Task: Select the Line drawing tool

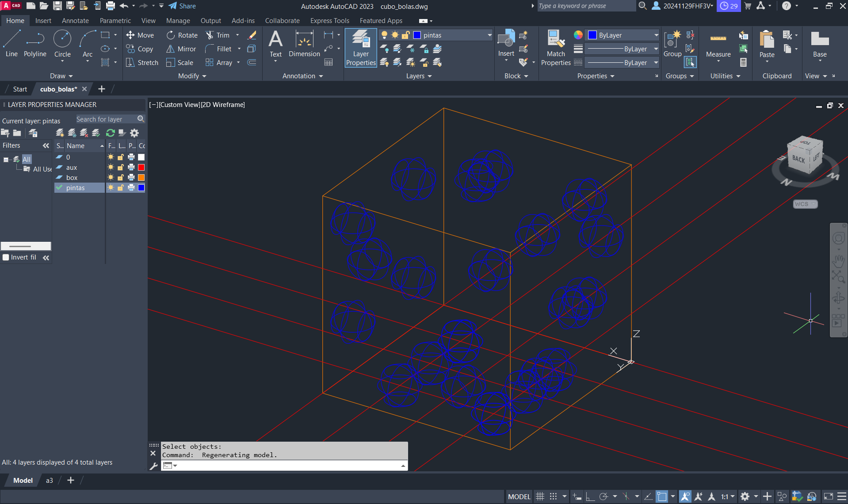Action: tap(11, 44)
